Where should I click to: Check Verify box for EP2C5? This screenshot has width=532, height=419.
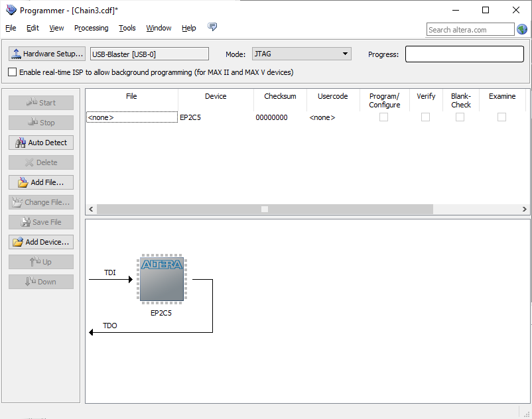pyautogui.click(x=425, y=117)
